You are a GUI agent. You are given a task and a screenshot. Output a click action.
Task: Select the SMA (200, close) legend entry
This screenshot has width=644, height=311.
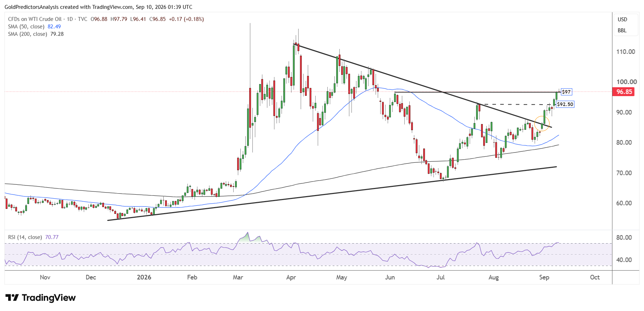point(28,34)
